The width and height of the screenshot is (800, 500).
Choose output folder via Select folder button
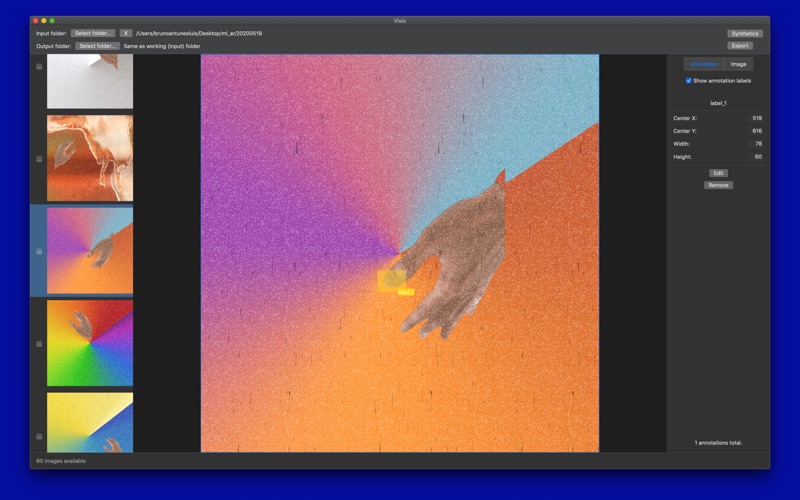pos(98,46)
